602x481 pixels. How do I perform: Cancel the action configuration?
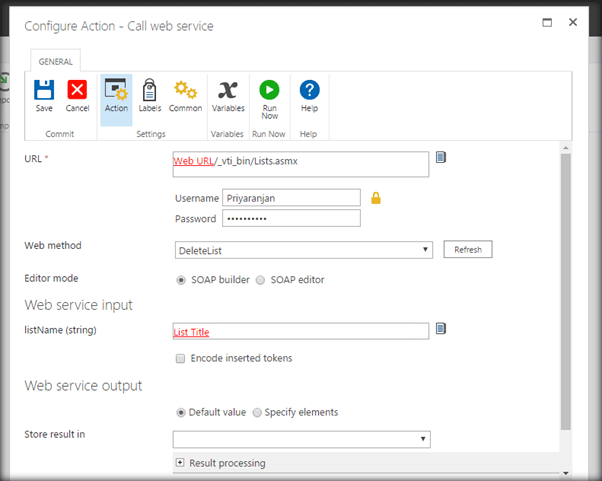77,96
